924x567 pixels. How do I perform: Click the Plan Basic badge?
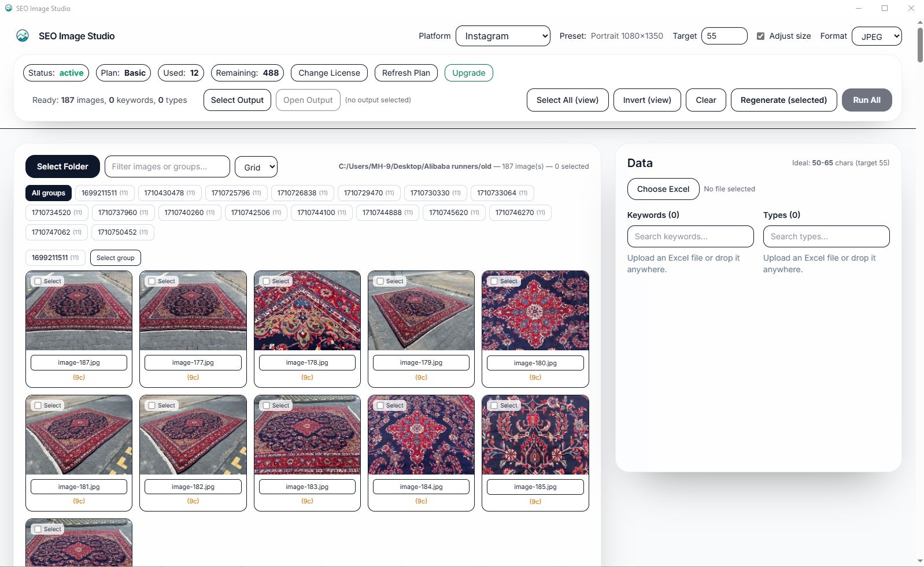tap(123, 73)
